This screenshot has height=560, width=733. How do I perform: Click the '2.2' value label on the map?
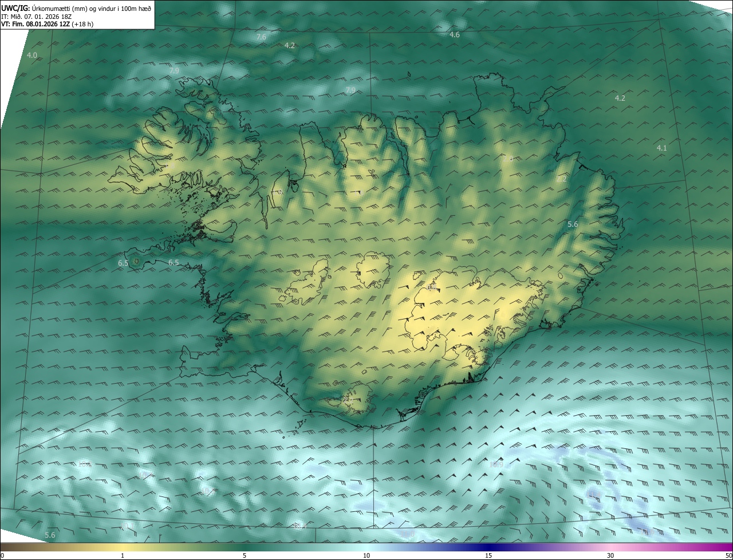tap(561, 179)
